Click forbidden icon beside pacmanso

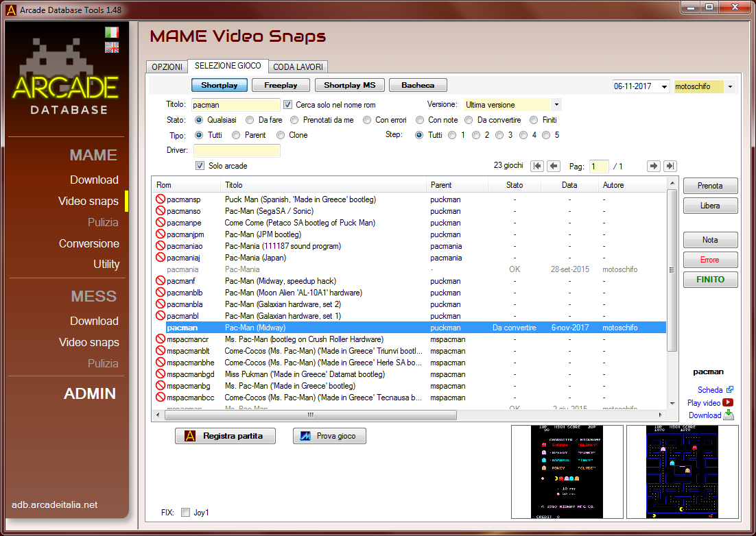click(161, 210)
